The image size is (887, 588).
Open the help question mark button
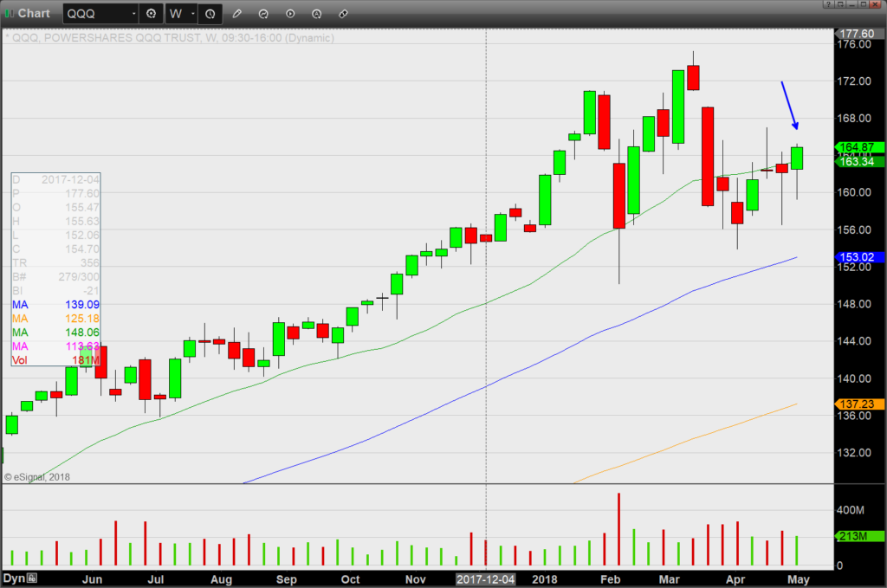pos(828,4)
